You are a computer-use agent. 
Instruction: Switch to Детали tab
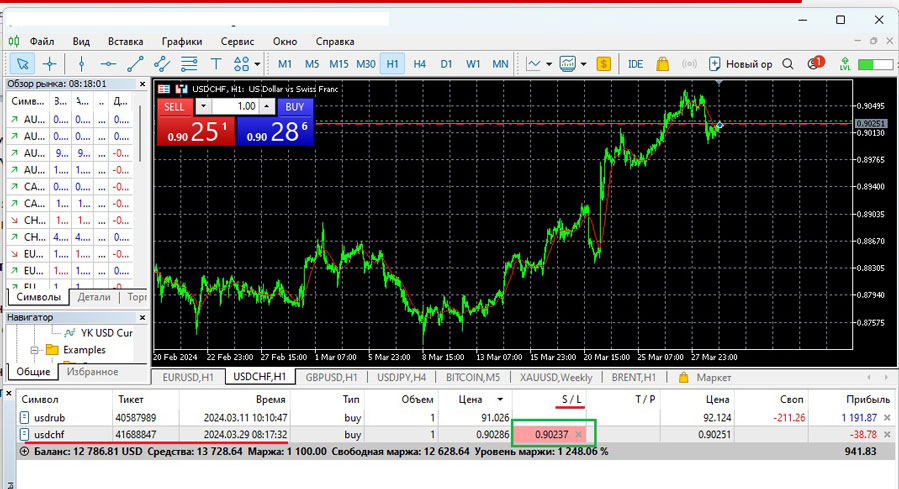point(94,297)
